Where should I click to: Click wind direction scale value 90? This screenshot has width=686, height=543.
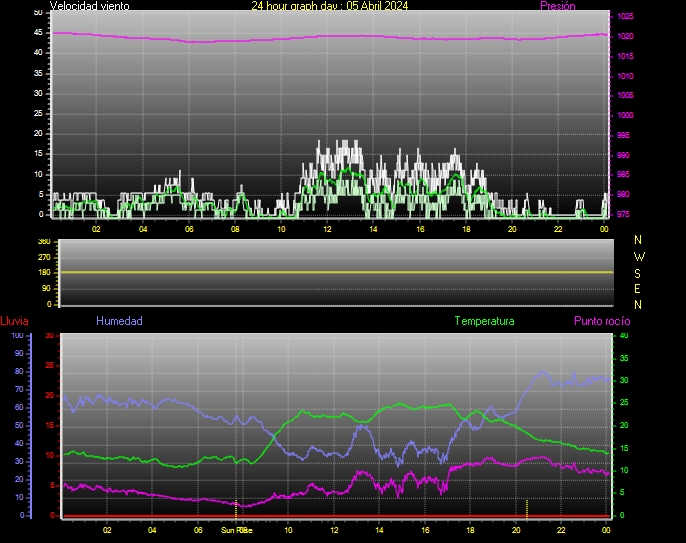(x=46, y=289)
